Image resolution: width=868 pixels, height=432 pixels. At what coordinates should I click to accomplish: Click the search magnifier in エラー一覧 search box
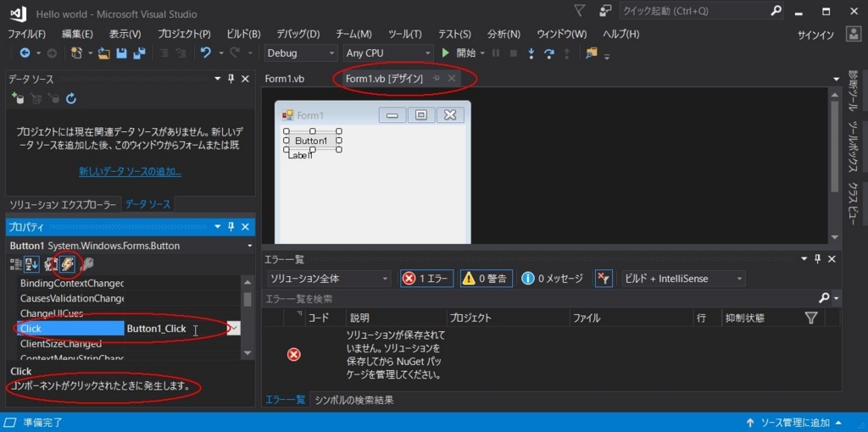tap(824, 299)
